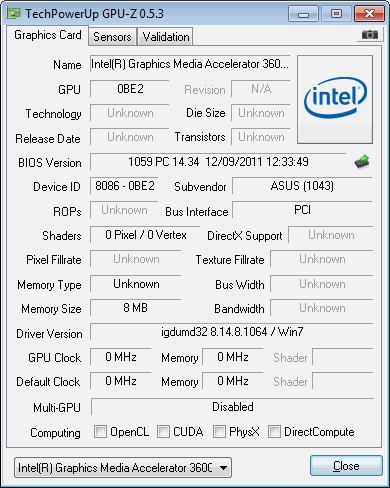Open the graphics adapter selection dropdown
This screenshot has height=488, width=390.
(123, 468)
